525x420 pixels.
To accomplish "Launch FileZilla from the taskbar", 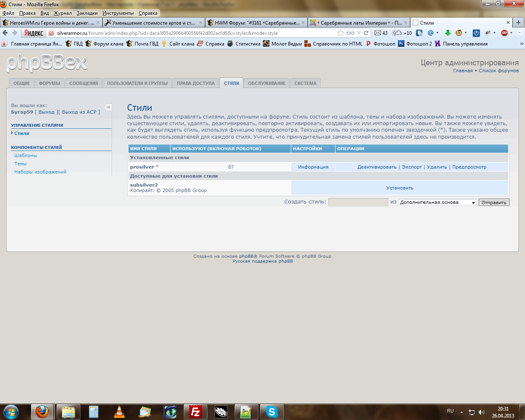I will 196,411.
